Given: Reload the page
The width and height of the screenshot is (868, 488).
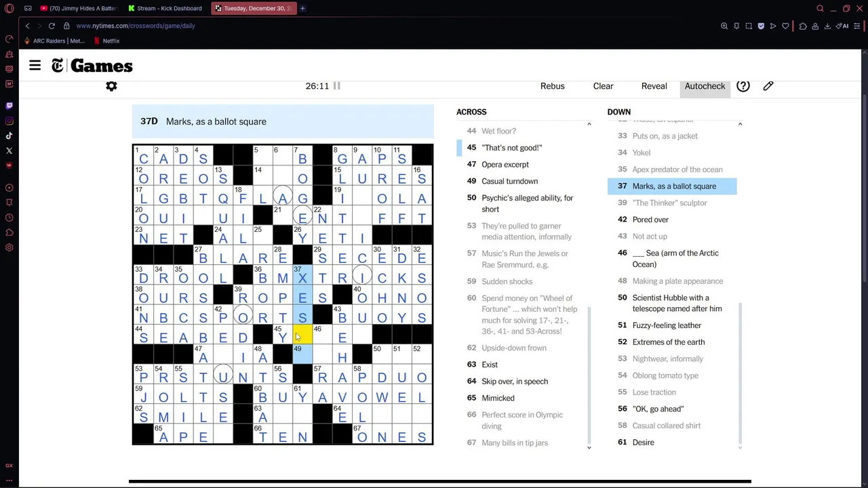Looking at the screenshot, I should coord(52,26).
